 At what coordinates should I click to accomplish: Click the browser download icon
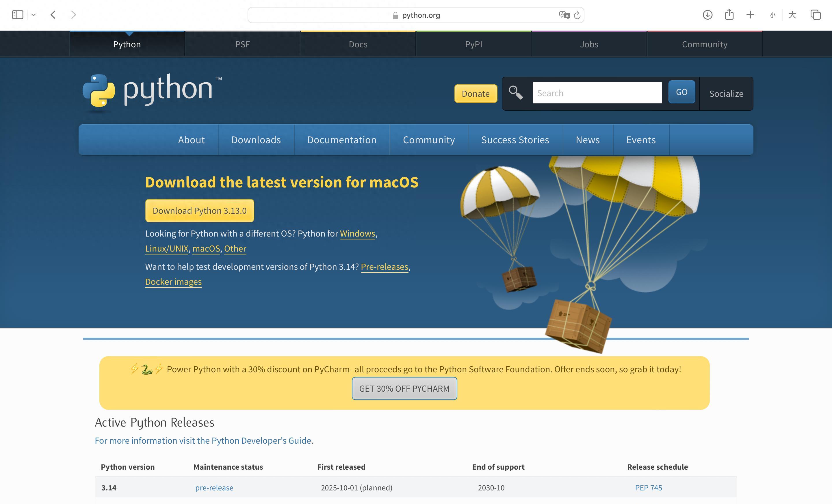coord(708,15)
